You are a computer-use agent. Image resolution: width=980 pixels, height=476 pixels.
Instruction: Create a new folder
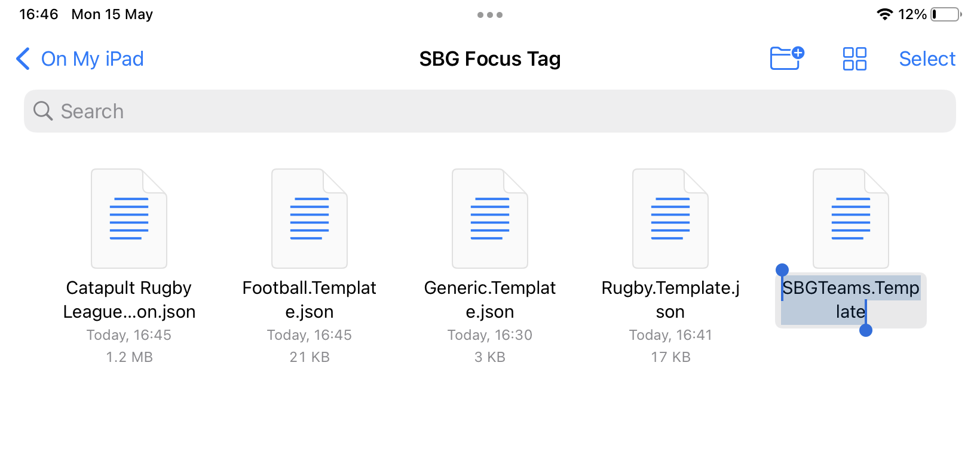(786, 59)
